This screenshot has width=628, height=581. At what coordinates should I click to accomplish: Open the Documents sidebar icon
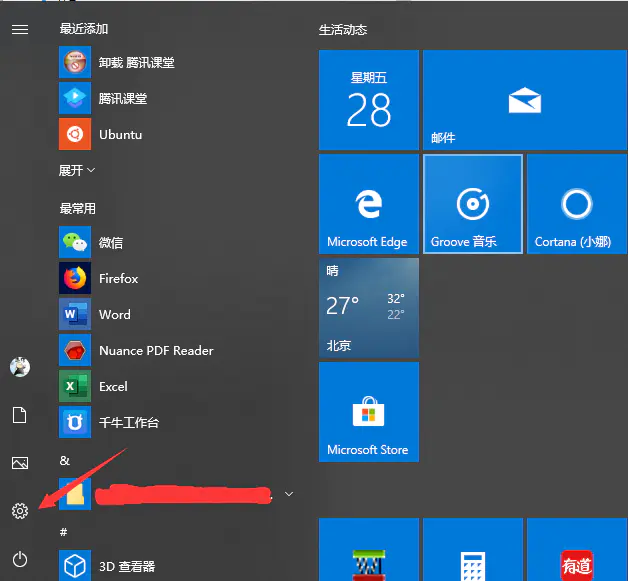(x=20, y=415)
